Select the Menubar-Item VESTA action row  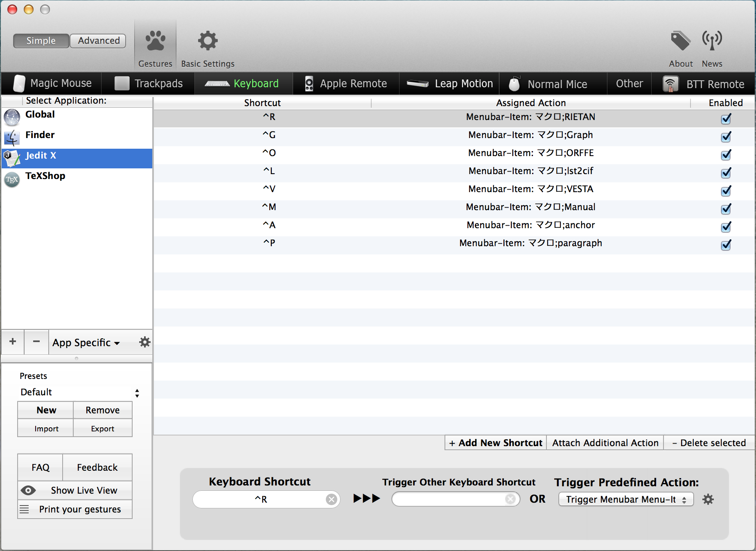[454, 191]
